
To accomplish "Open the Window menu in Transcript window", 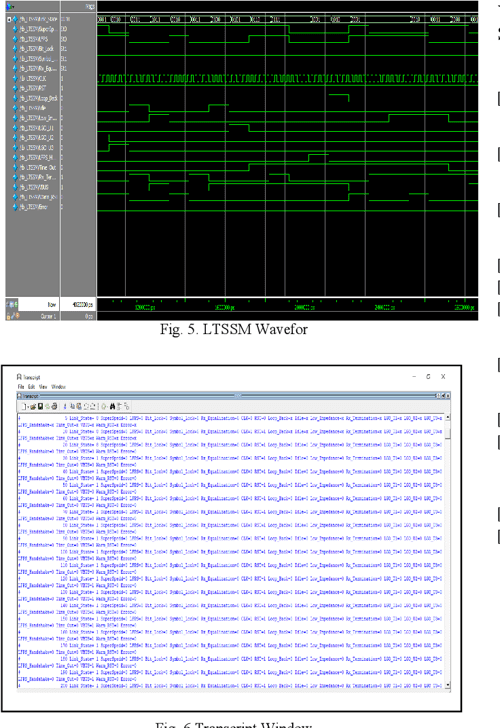I will 58,387.
